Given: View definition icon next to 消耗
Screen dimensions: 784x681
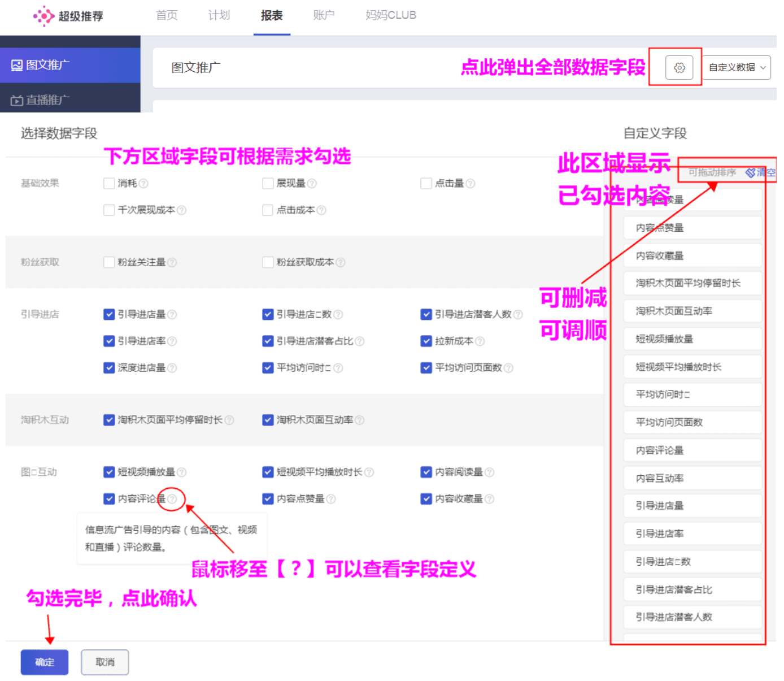Looking at the screenshot, I should (x=143, y=183).
